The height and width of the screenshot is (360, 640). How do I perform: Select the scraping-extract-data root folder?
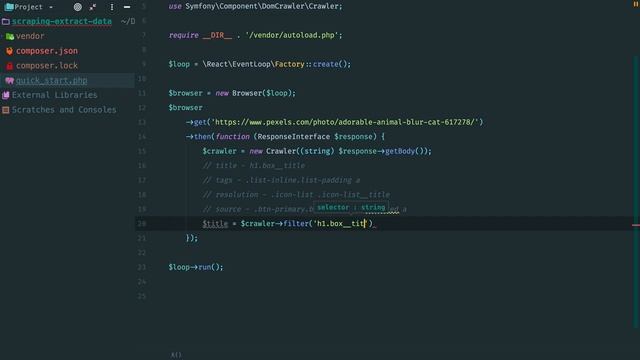[62, 21]
